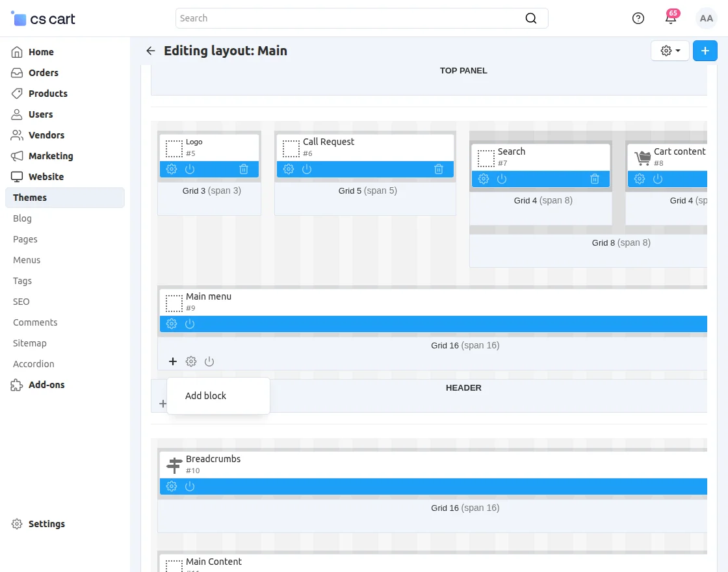This screenshot has height=572, width=728.
Task: Open the layout settings gear dropdown
Action: point(669,50)
